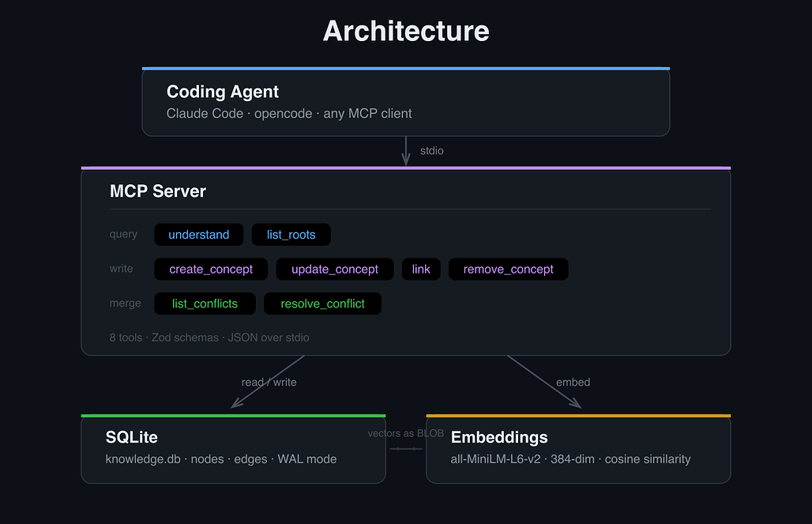The height and width of the screenshot is (524, 812).
Task: Click the embed arrow label
Action: coord(573,382)
